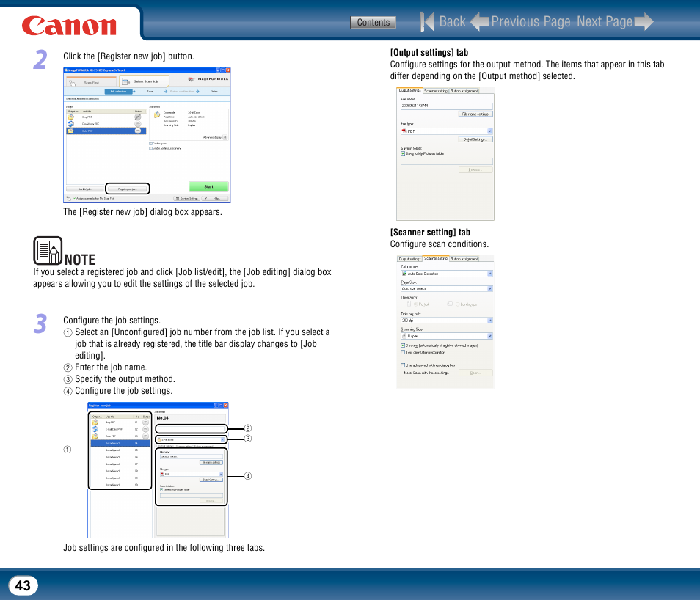Image resolution: width=700 pixels, height=600 pixels.
Task: Select E-mail Color PDF icon in Register new job
Action: tap(95, 429)
